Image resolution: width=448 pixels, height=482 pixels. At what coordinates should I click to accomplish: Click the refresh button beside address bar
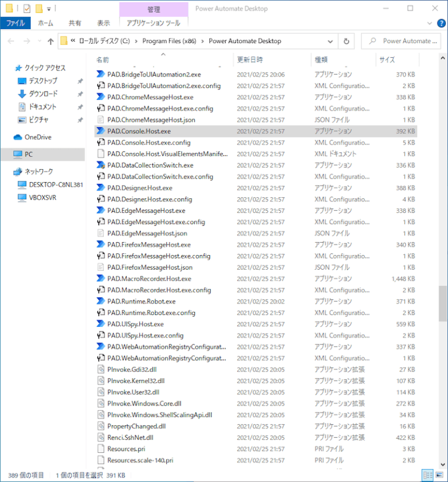click(x=346, y=41)
